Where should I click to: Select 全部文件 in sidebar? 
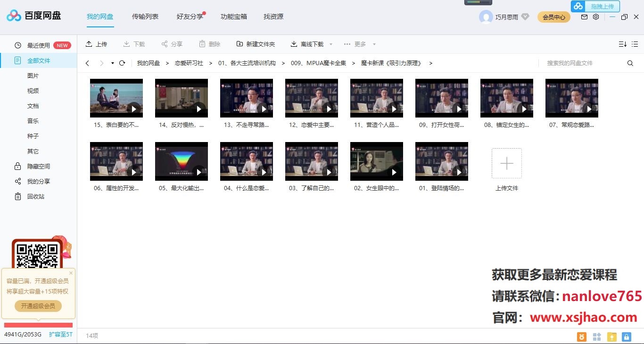[39, 61]
